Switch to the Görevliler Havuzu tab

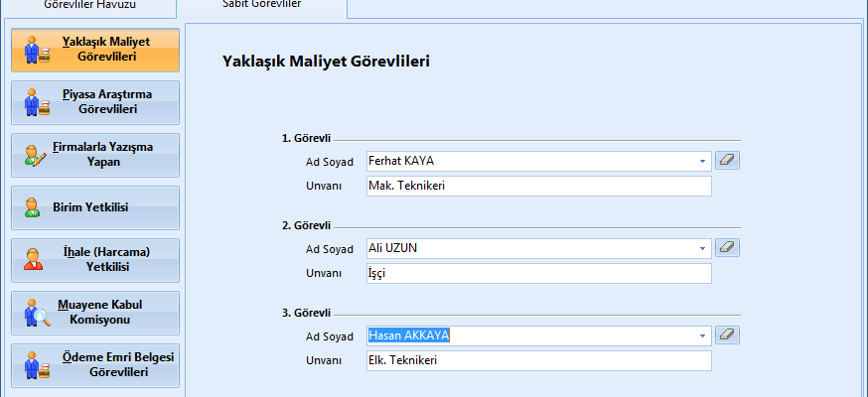click(88, 5)
